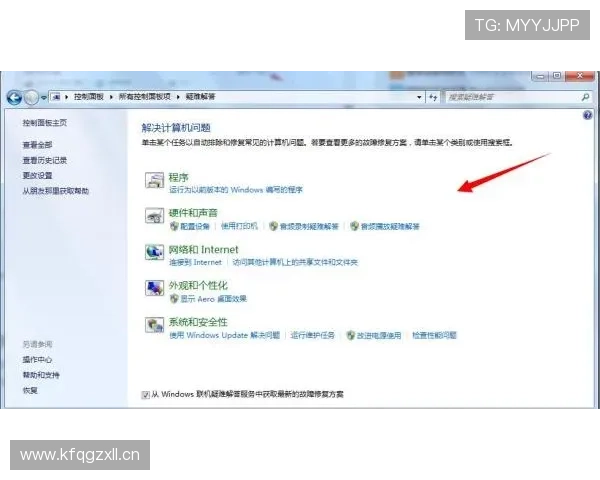Viewport: 600px width, 480px height.
Task: Click the 运行维护任务 link
Action: pyautogui.click(x=312, y=335)
